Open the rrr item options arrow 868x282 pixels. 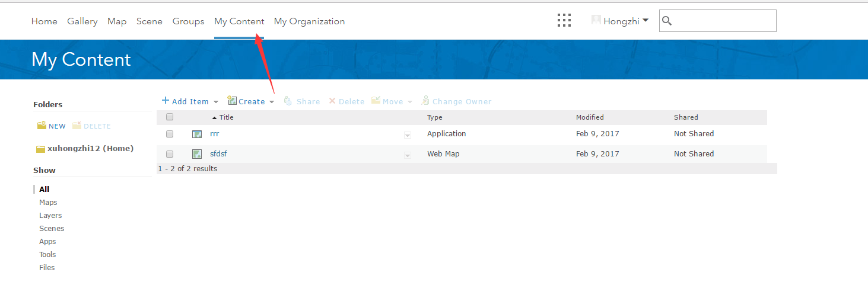(x=408, y=135)
